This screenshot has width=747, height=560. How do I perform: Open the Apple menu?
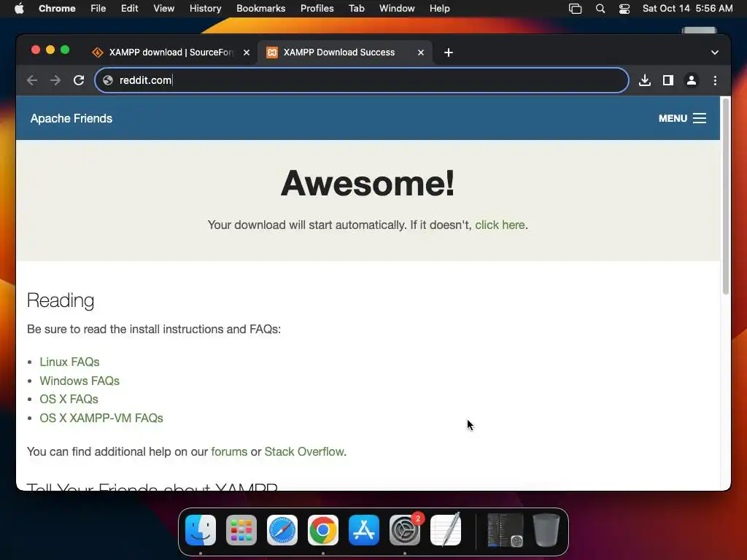[x=19, y=9]
